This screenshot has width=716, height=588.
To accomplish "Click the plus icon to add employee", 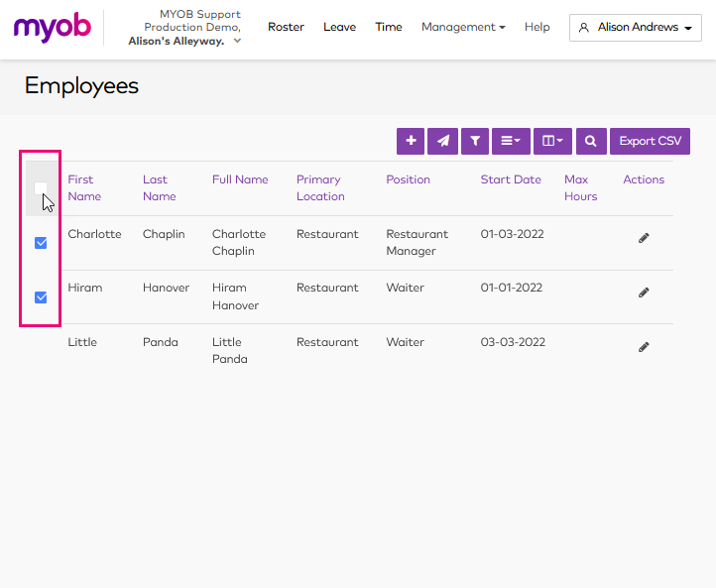I will coord(411,142).
